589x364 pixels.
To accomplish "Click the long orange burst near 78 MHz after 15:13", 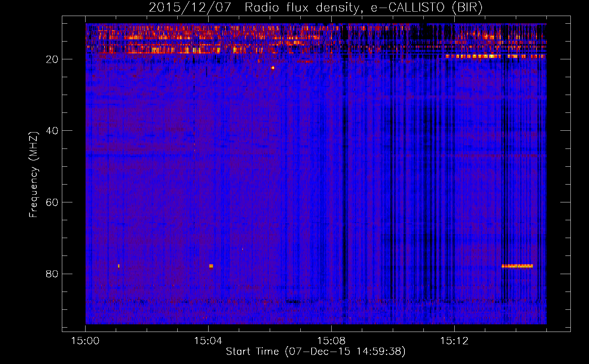I will pyautogui.click(x=517, y=266).
